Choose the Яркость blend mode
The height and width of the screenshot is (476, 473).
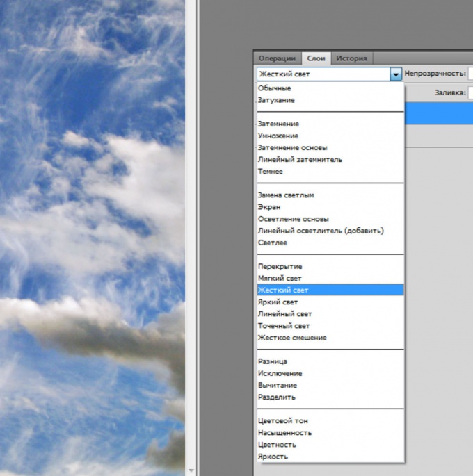tap(330, 457)
